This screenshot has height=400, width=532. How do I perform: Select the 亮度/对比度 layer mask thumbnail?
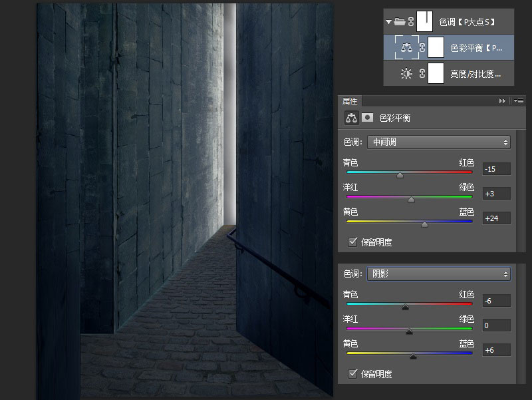pos(436,73)
